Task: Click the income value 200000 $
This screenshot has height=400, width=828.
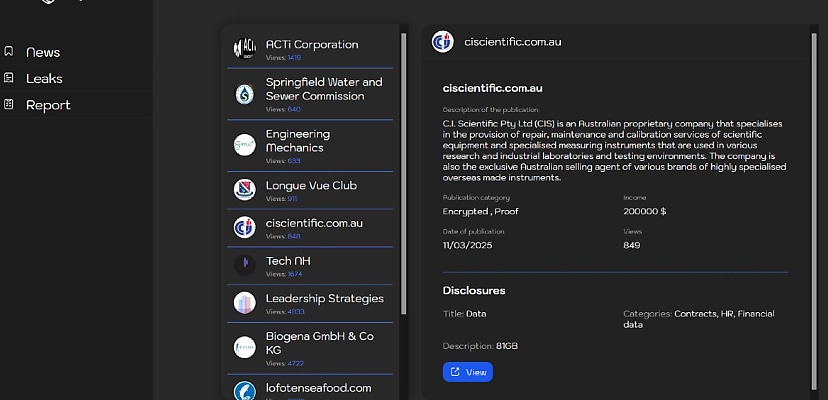Action: pyautogui.click(x=645, y=211)
